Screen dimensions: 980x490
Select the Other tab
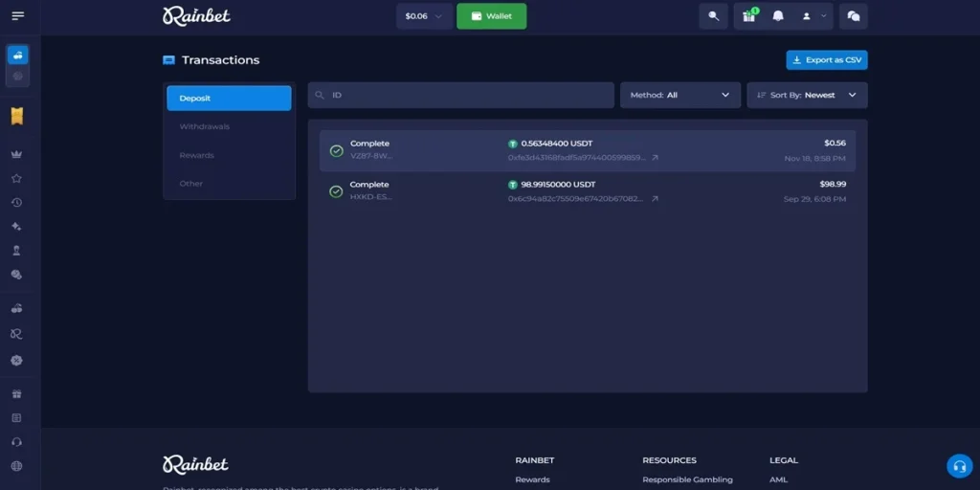pyautogui.click(x=191, y=184)
